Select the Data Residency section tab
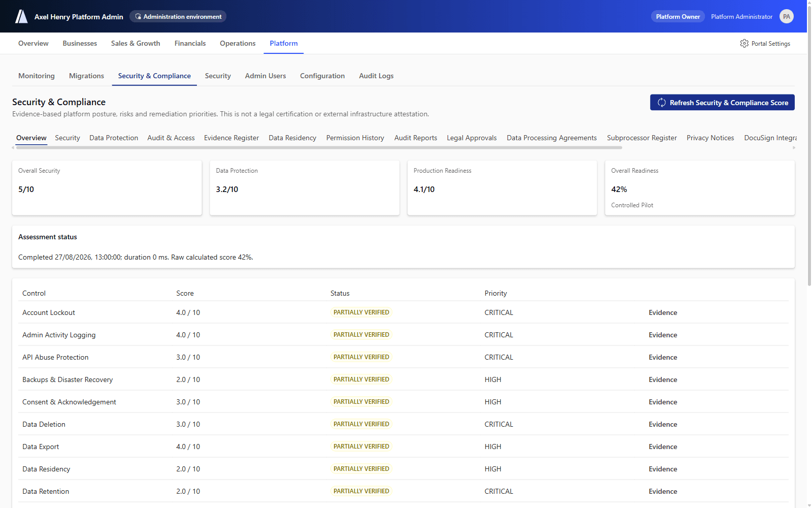Screen dimensions: 812x508 (292, 138)
